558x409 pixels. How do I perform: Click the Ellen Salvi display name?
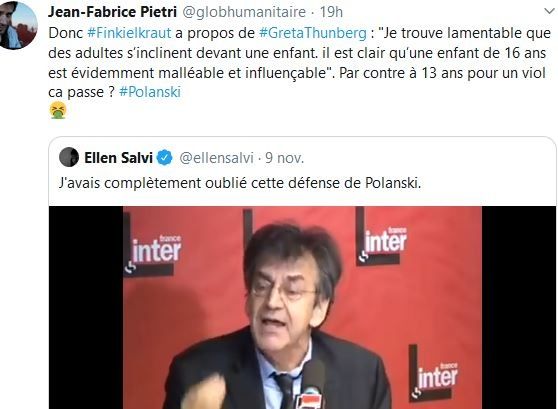(x=119, y=157)
